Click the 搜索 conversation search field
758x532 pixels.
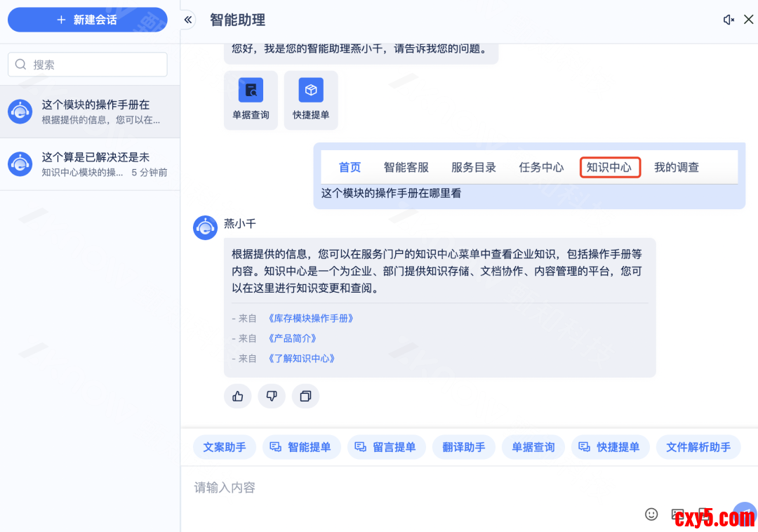point(88,65)
